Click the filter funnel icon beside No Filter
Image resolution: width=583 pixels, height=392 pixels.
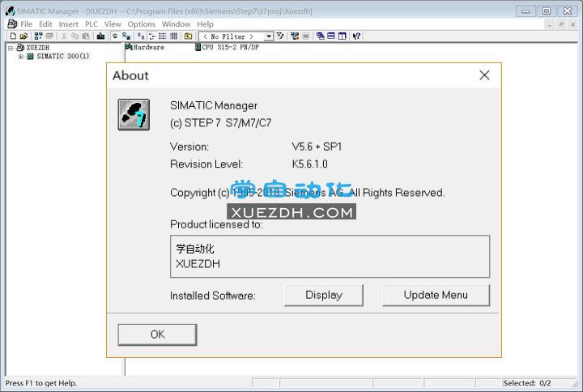280,36
